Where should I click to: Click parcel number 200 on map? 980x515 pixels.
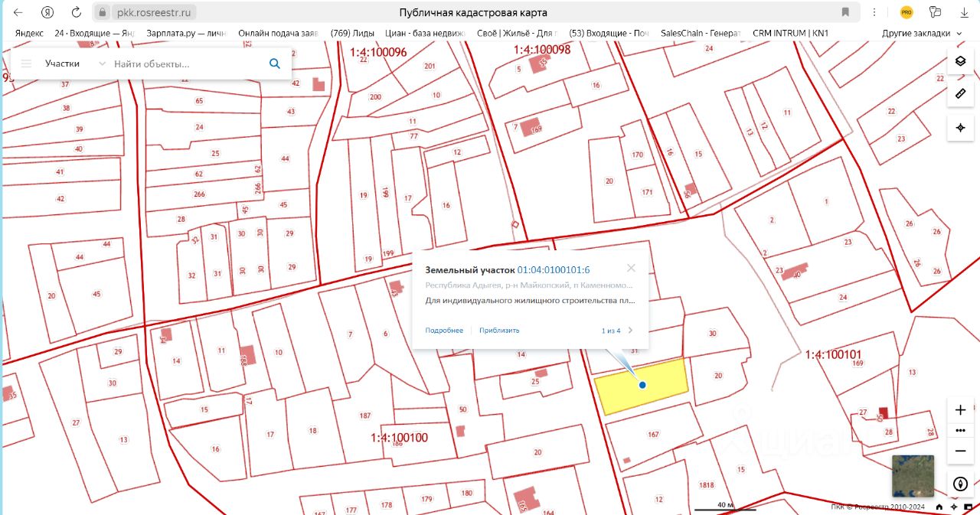(375, 97)
